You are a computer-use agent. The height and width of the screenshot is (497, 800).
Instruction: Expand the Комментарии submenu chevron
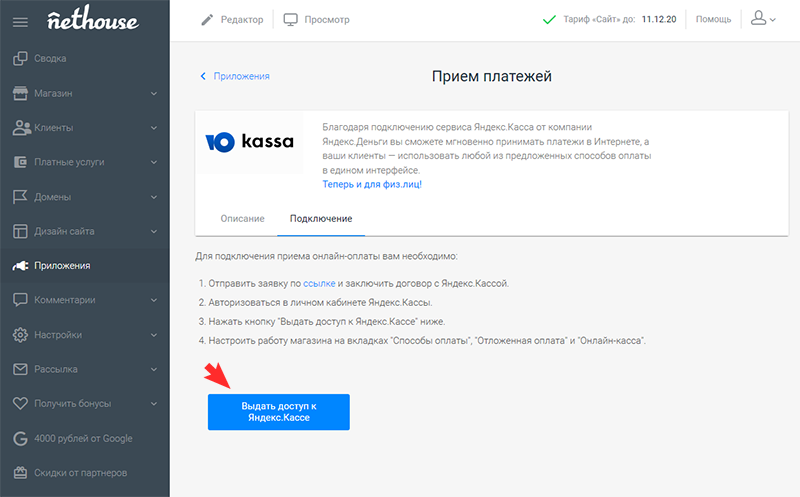[x=154, y=301]
